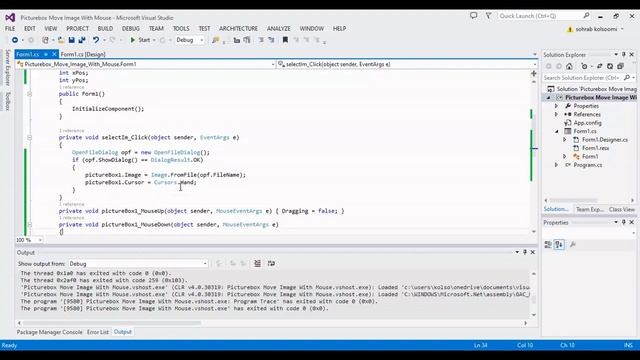
Task: Click Sync with Active Document icon in Solution Explorer
Action: click(x=600, y=66)
